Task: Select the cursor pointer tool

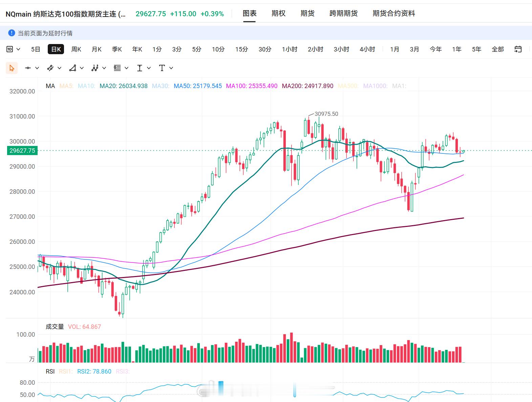Action: coord(12,68)
